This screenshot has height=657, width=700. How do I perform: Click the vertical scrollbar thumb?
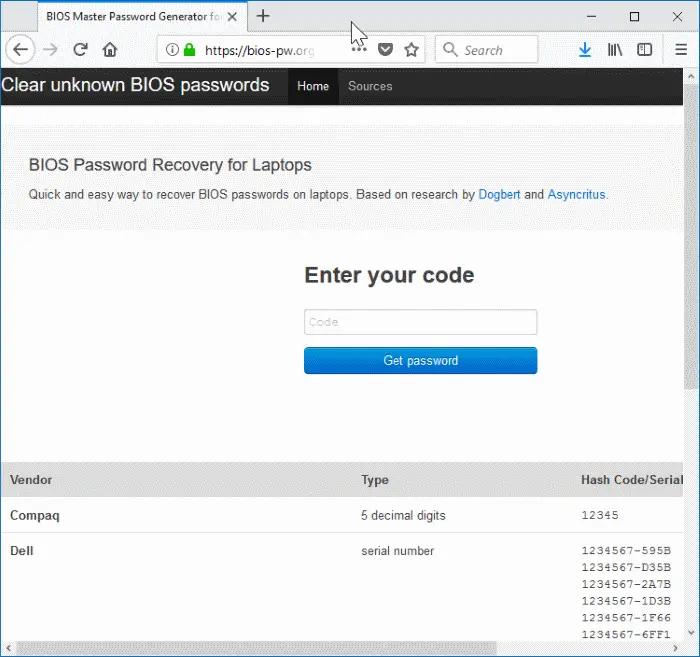691,237
